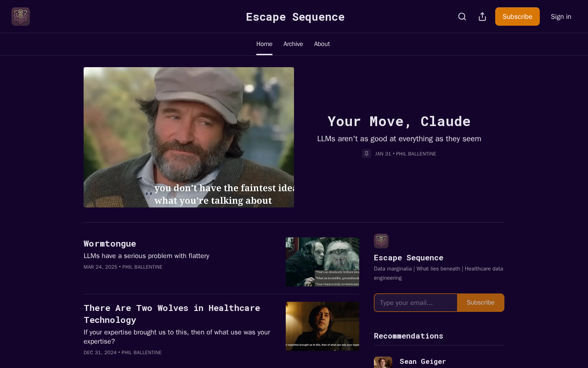Click the Sean Geiger recommendation name
Screen dimensions: 588x368
pyautogui.click(x=423, y=362)
